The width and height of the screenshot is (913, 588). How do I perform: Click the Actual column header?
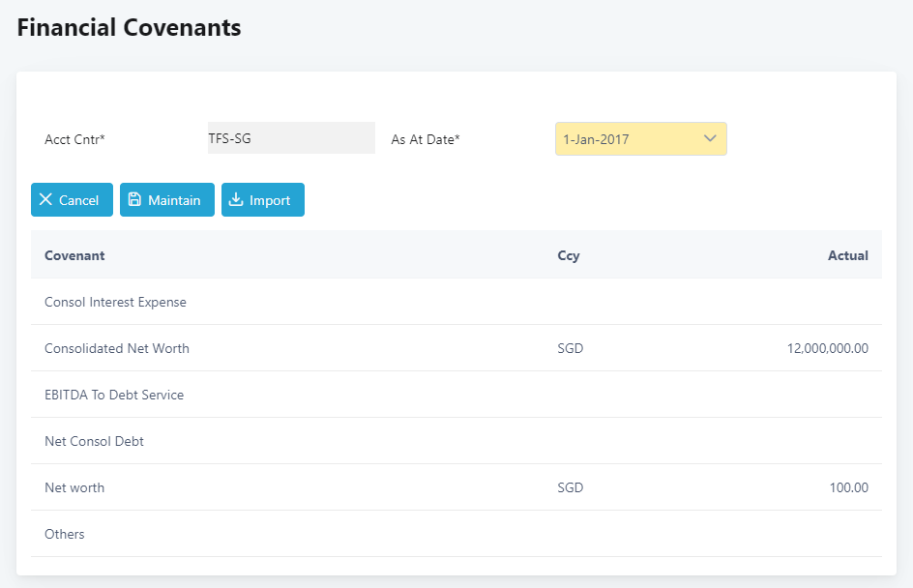click(x=847, y=255)
